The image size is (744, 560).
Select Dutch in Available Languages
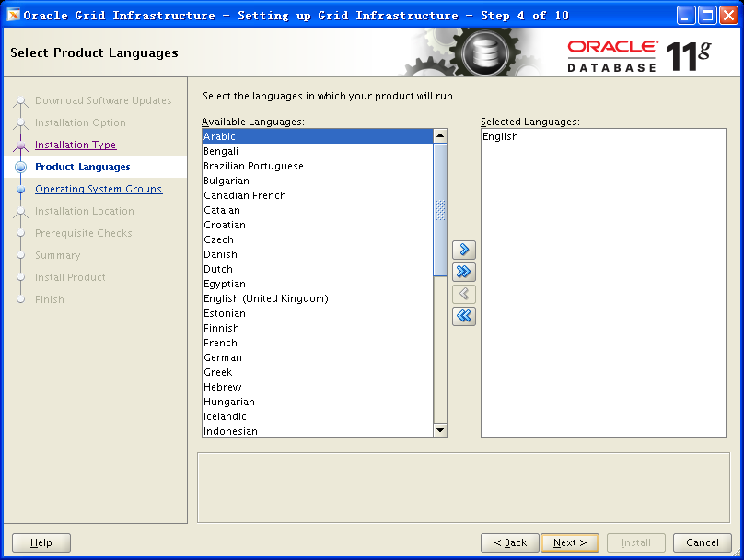pyautogui.click(x=318, y=269)
